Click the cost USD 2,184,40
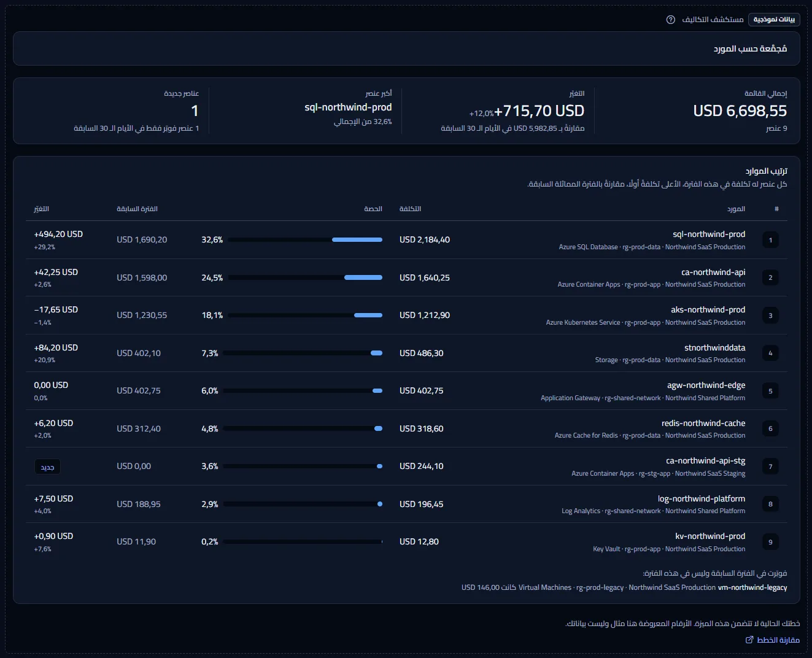This screenshot has height=658, width=812. click(x=425, y=240)
